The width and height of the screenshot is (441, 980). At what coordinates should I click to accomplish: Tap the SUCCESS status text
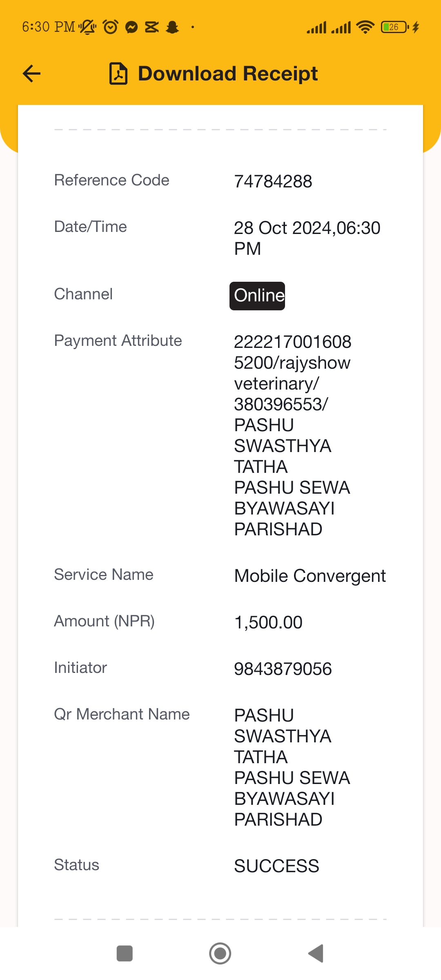pos(276,866)
